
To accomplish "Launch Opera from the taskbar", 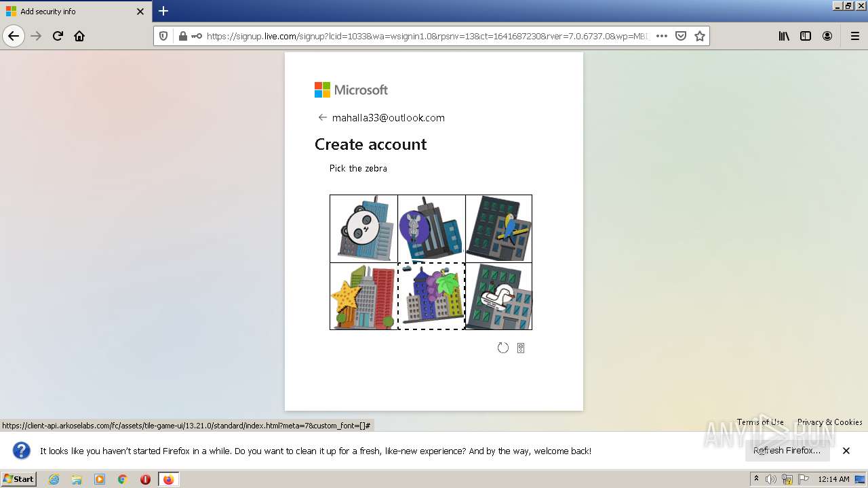I will pos(145,479).
